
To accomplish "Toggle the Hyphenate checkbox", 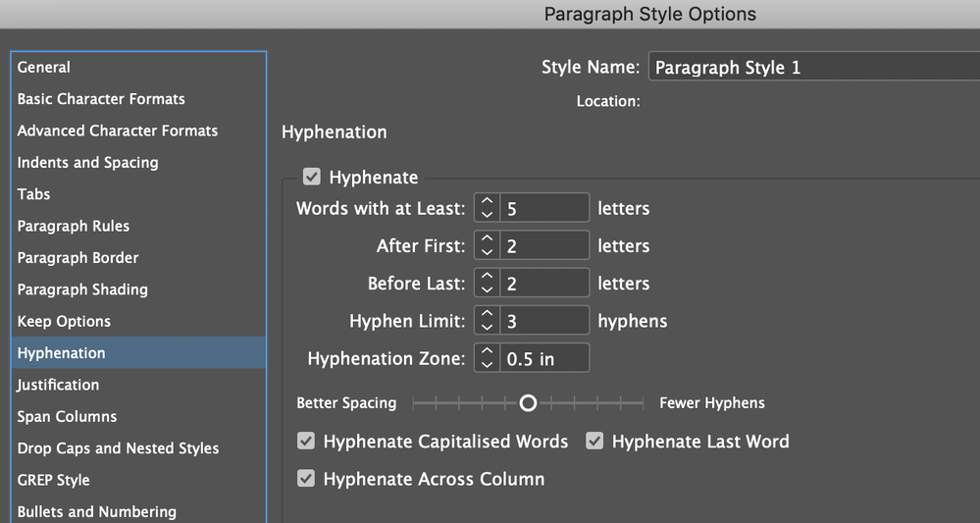I will tap(312, 178).
